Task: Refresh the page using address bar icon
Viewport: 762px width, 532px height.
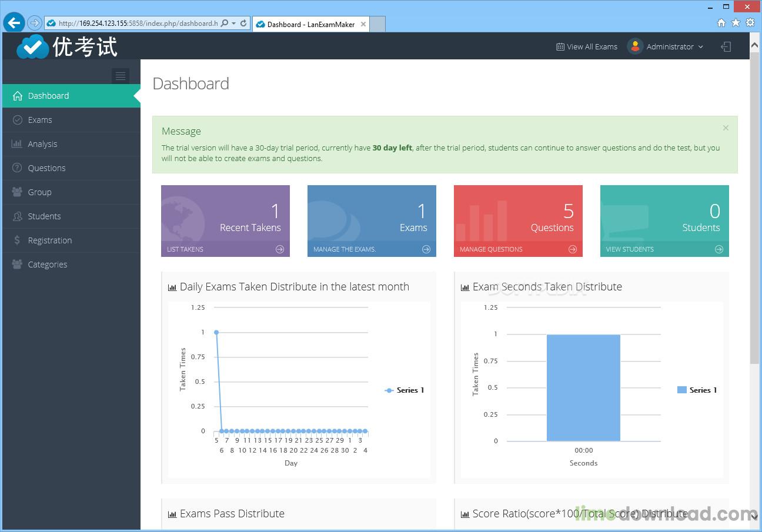Action: coord(243,24)
